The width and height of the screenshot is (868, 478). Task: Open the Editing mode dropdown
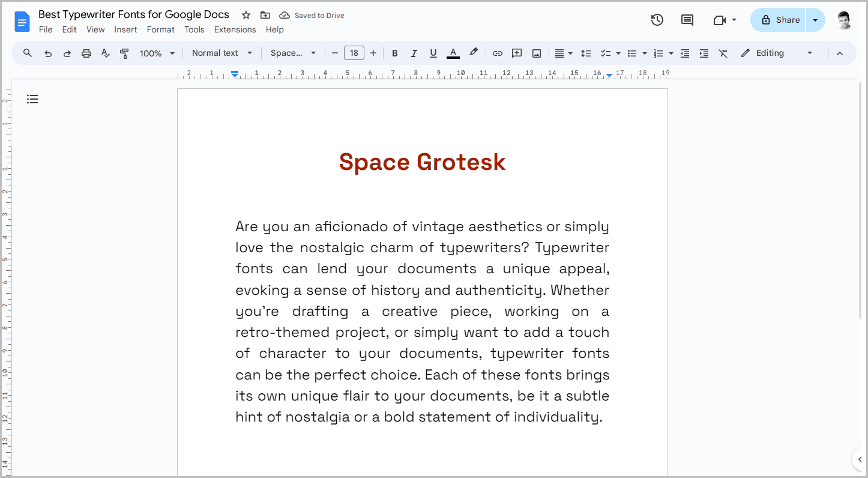(777, 53)
